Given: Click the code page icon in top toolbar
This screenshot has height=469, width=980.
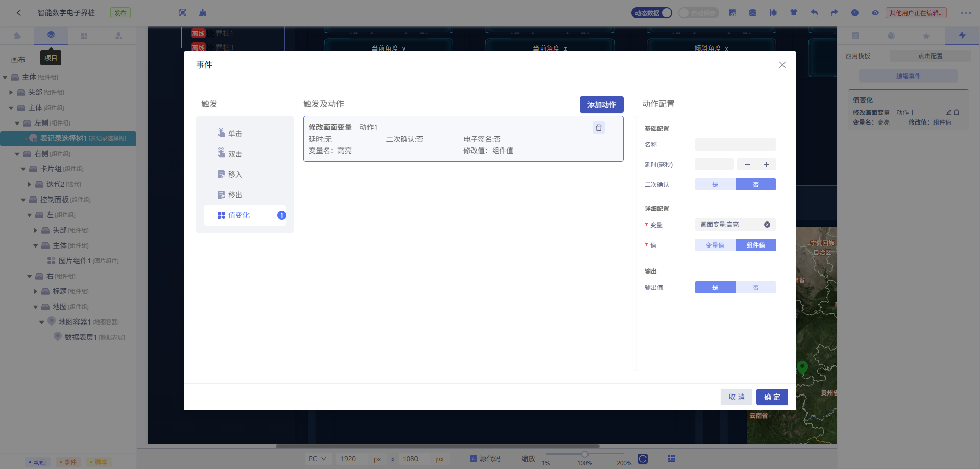Looking at the screenshot, I should pos(732,13).
